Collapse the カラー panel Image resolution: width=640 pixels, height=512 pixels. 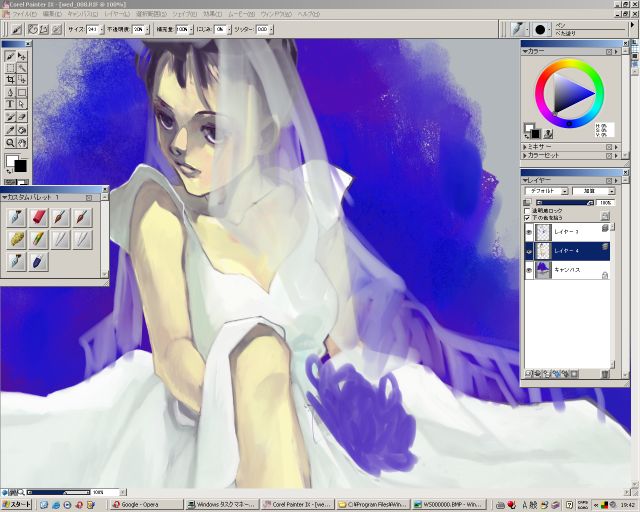(525, 51)
